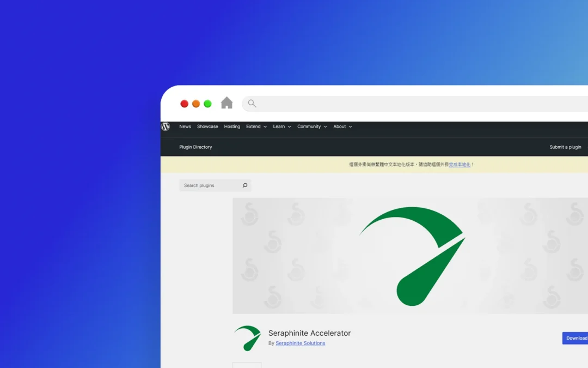The image size is (588, 368).
Task: Expand the Learn dropdown menu
Action: (x=282, y=126)
